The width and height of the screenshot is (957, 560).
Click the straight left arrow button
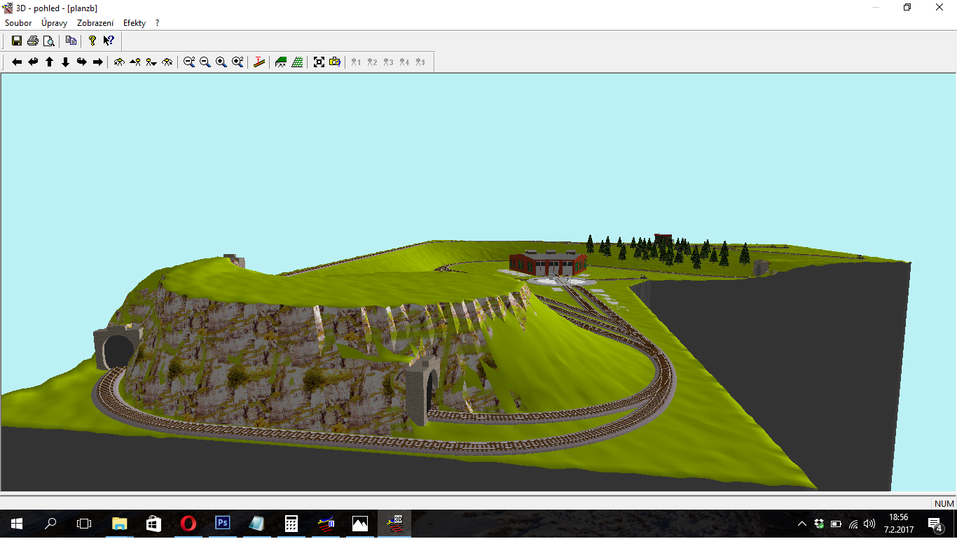(x=17, y=62)
